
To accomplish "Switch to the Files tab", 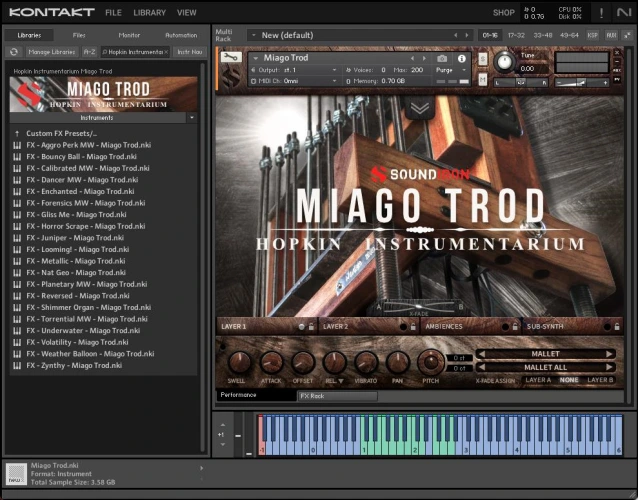I will coord(79,35).
